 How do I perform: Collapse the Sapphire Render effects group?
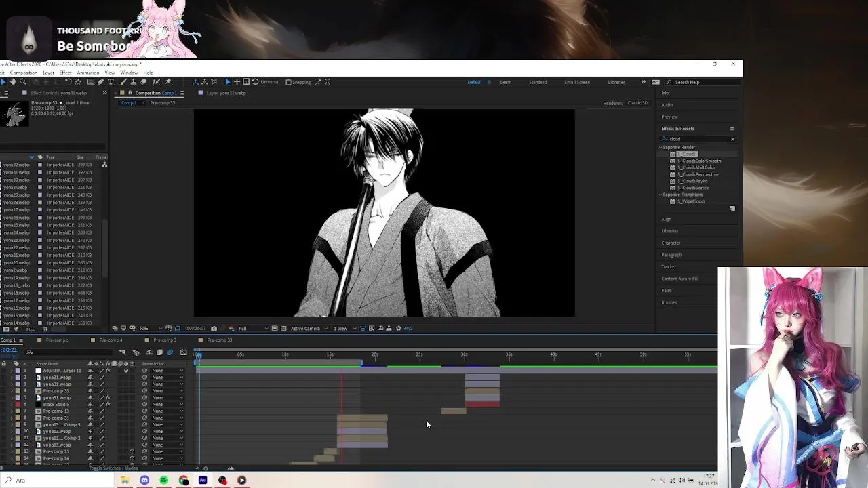(x=660, y=147)
